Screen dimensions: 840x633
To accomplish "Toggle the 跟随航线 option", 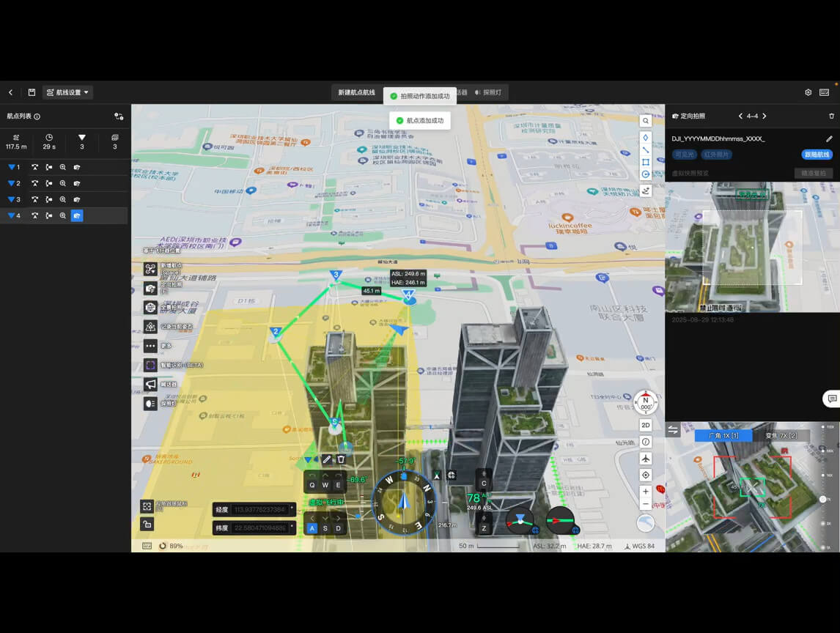I will point(817,155).
